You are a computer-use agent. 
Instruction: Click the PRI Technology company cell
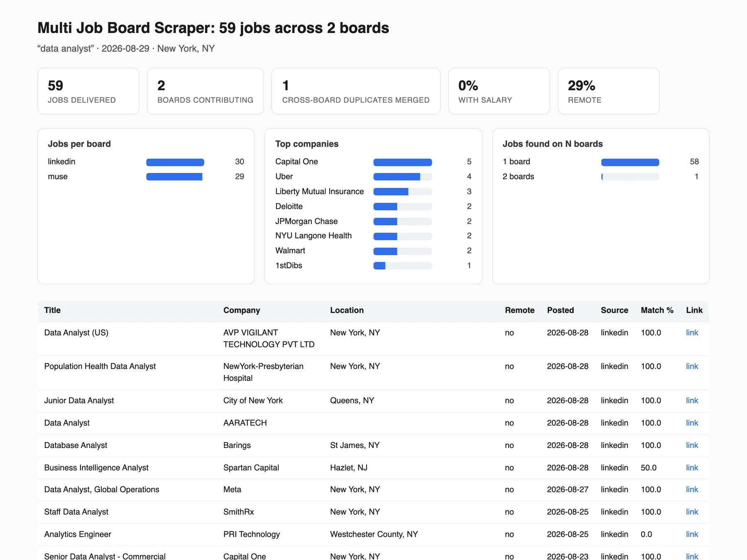(251, 534)
